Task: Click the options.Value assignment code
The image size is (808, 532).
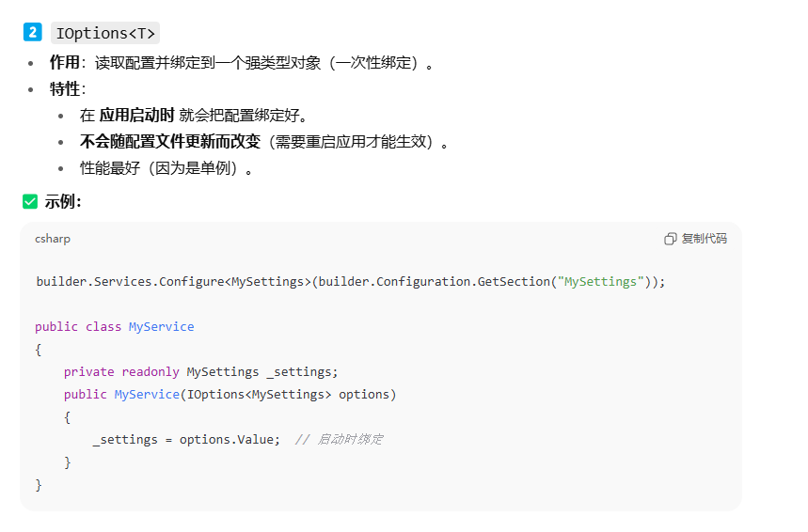Action: click(186, 440)
